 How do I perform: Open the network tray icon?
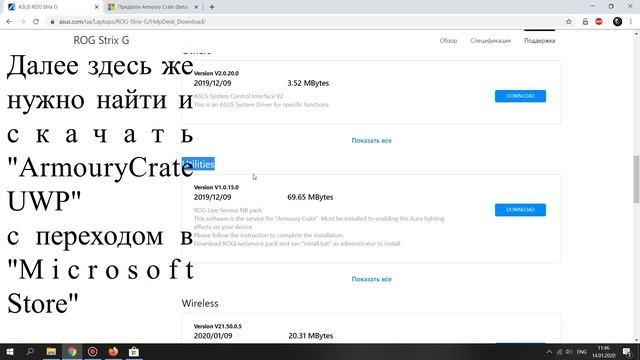pyautogui.click(x=560, y=352)
